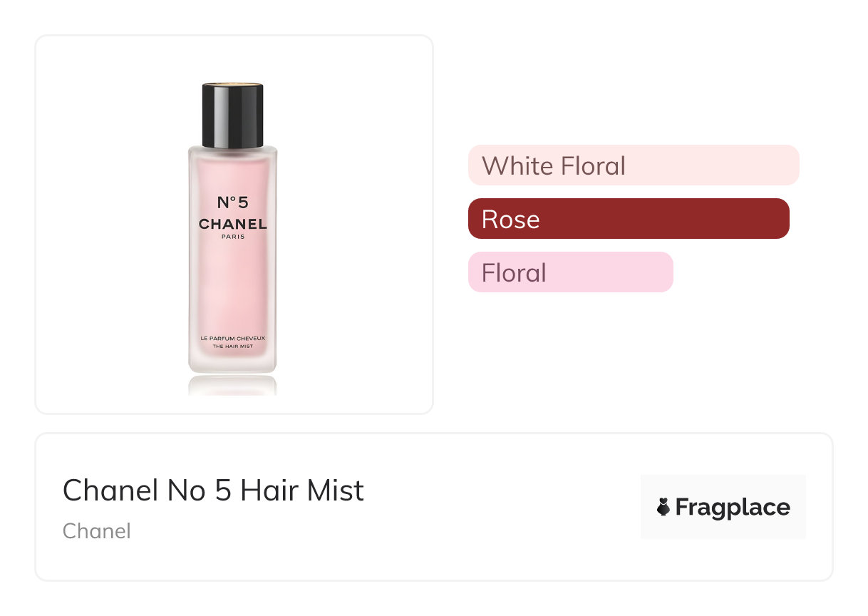Click the "Rose" label text

tap(510, 219)
